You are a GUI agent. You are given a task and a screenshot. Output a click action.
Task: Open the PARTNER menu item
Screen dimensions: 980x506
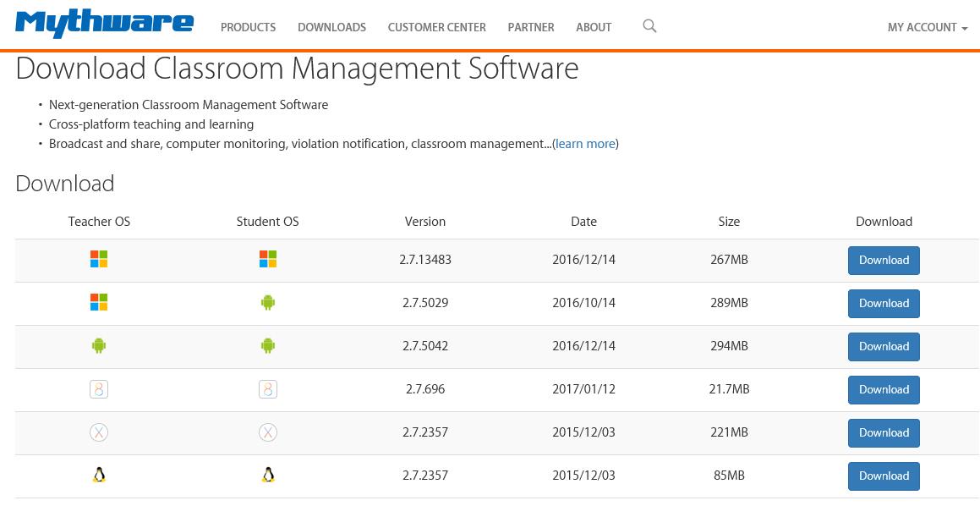click(x=531, y=28)
